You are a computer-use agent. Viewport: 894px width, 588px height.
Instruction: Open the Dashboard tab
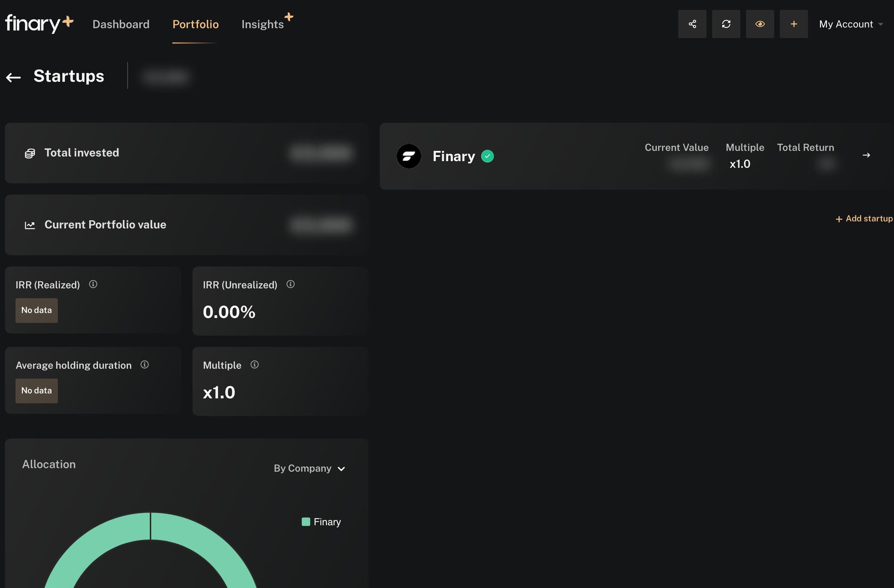tap(121, 24)
